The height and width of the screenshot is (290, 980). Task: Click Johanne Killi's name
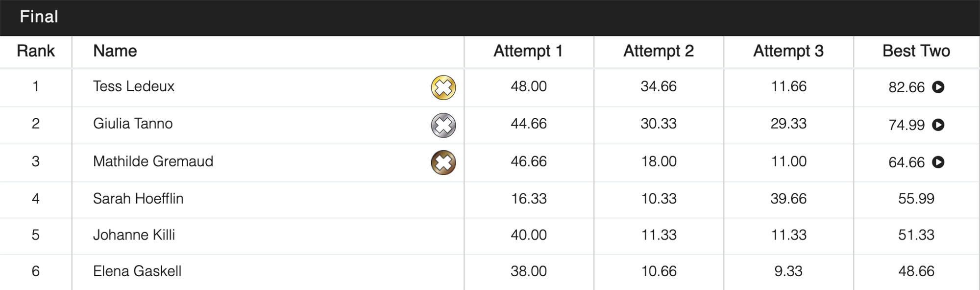click(134, 235)
